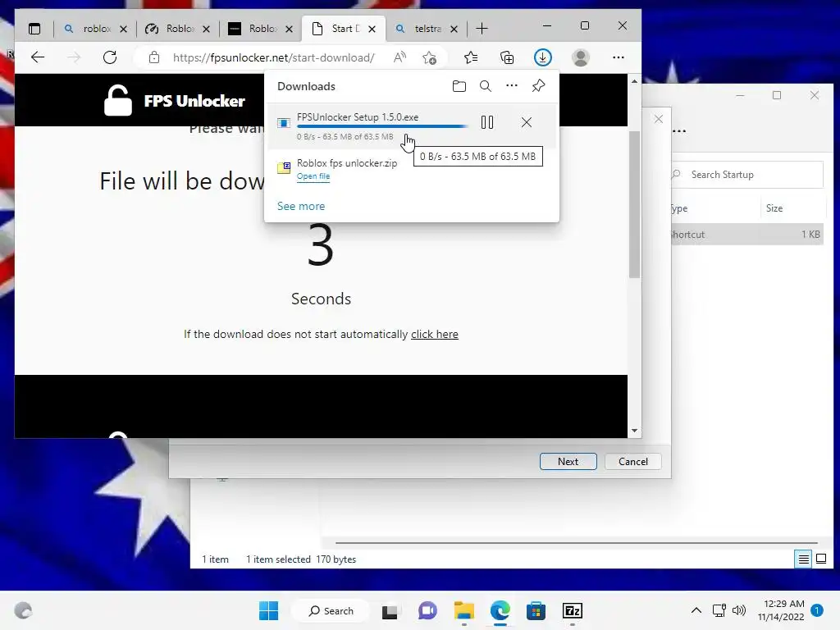Close the shortcut wizard dialog

pos(659,119)
